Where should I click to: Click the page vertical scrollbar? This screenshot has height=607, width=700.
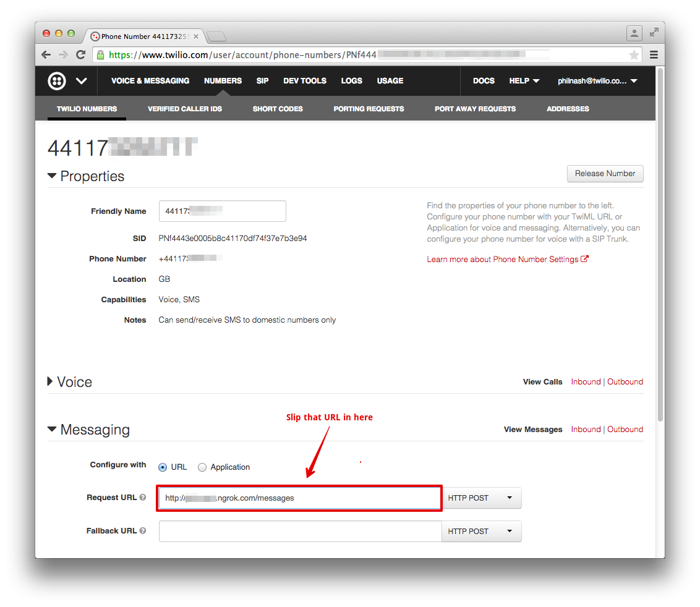coord(660,245)
